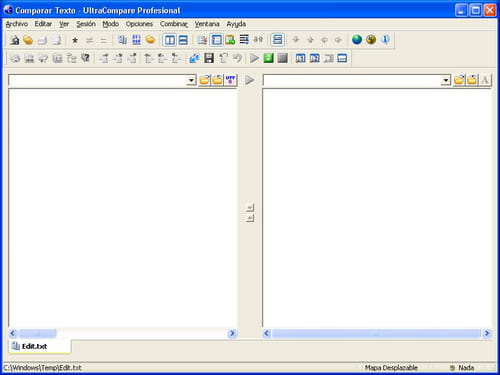This screenshot has height=375, width=500.
Task: Click the lower small center divider button
Action: [250, 218]
